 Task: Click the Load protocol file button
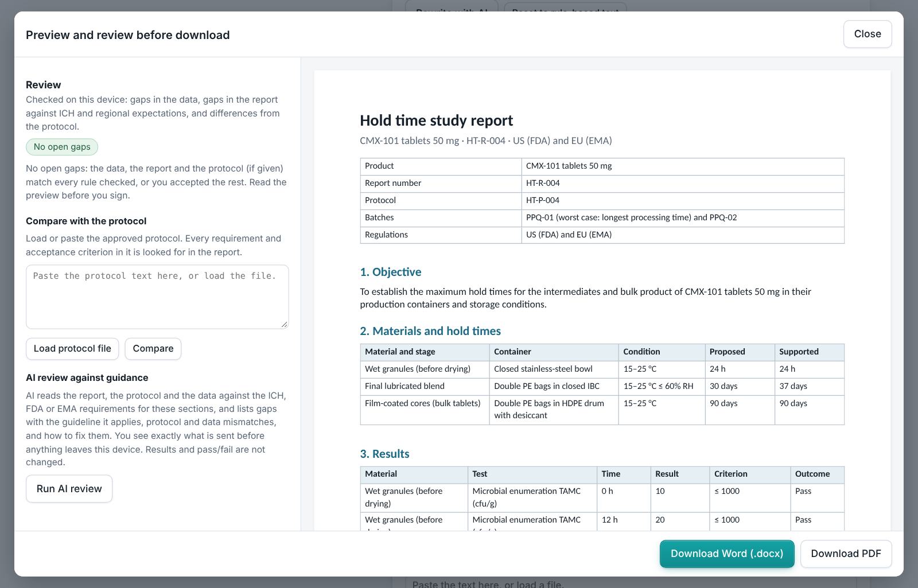72,349
